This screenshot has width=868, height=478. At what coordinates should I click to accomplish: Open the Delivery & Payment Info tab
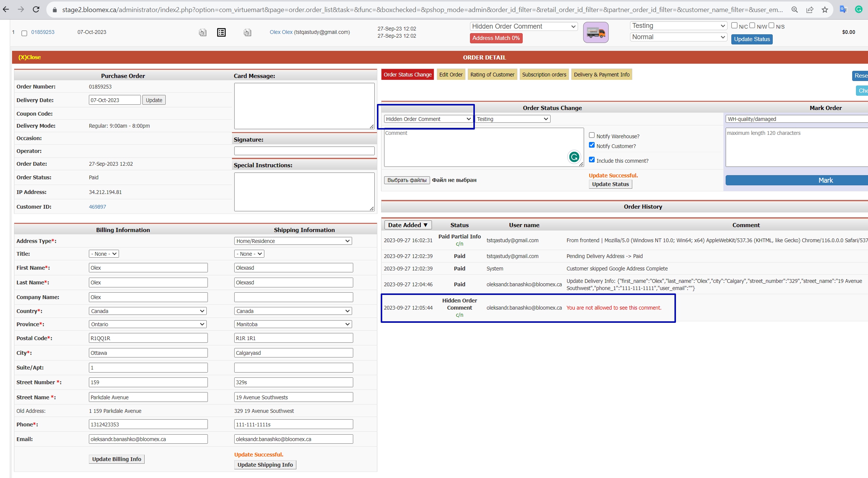tap(601, 75)
